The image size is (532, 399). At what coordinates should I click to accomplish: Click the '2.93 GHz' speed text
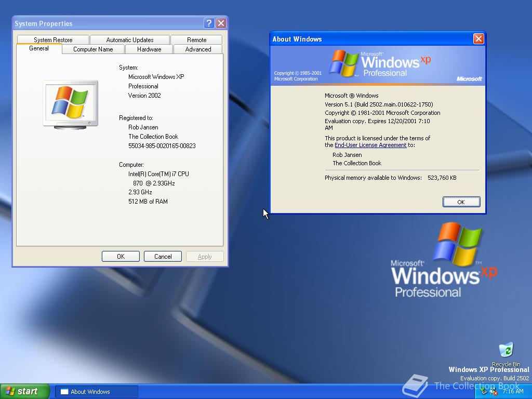click(140, 192)
